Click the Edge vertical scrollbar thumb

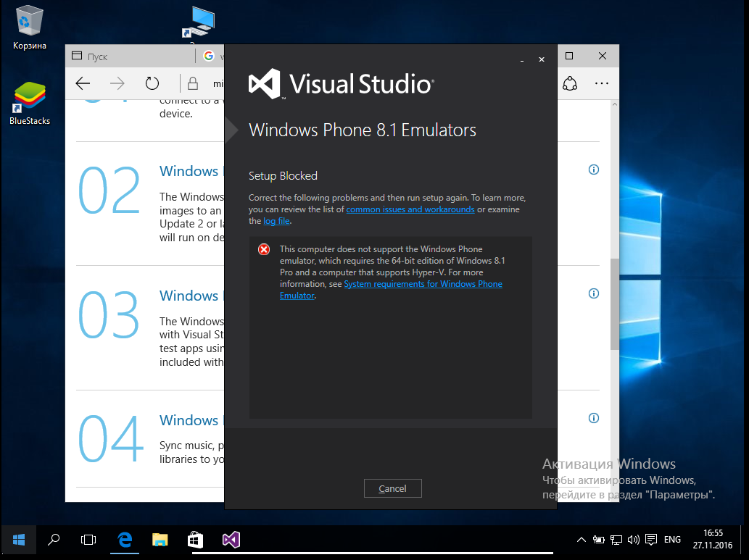pos(615,304)
